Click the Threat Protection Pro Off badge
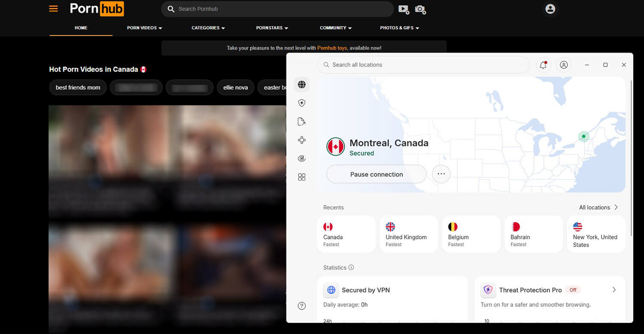This screenshot has width=644, height=334. pyautogui.click(x=573, y=290)
